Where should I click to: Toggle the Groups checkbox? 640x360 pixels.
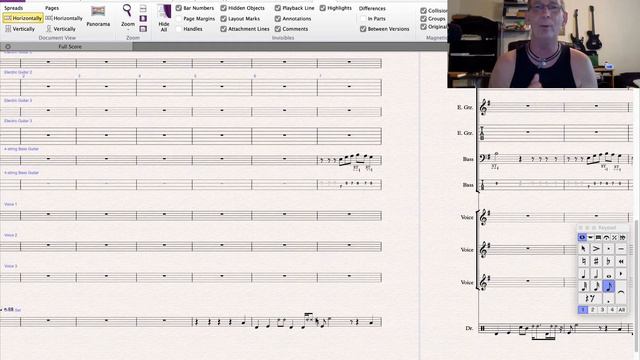pos(424,18)
